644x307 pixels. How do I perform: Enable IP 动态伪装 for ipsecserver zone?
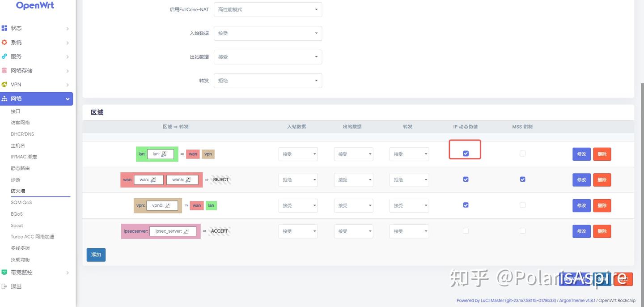pyautogui.click(x=466, y=231)
